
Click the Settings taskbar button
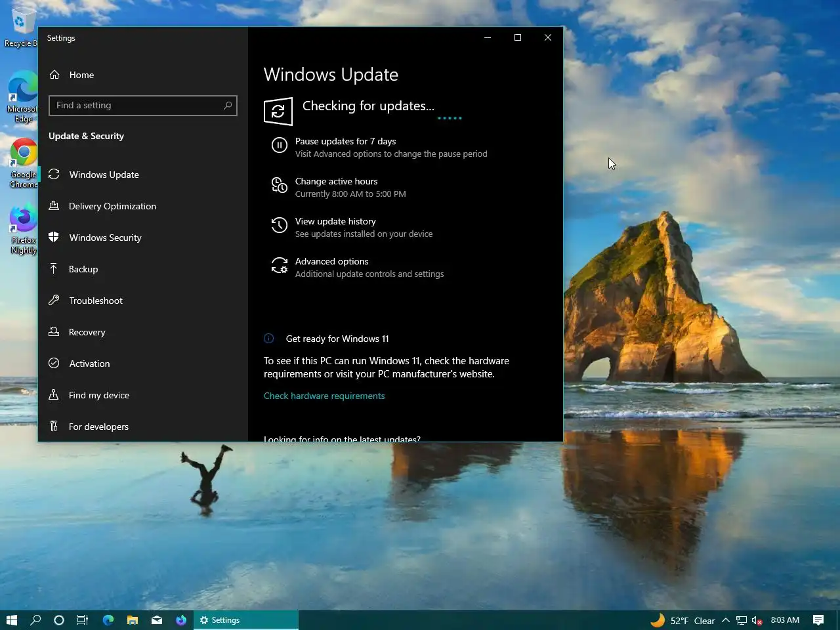point(246,620)
